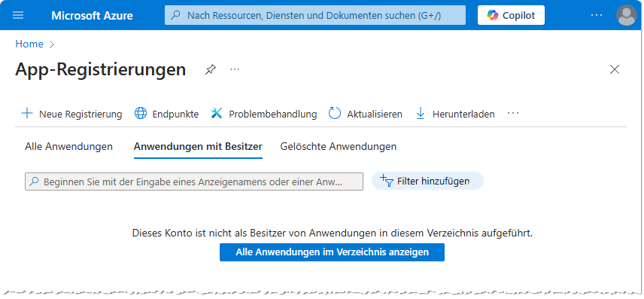The width and height of the screenshot is (644, 299).
Task: Open page title more options ellipsis
Action: (235, 69)
